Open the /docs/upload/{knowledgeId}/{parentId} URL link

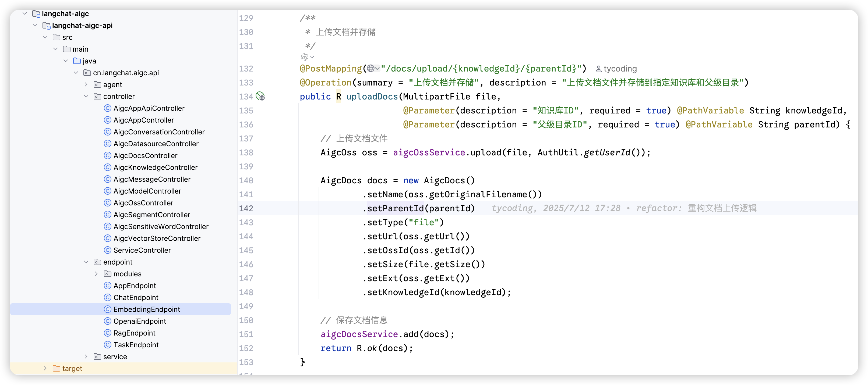[x=481, y=69]
